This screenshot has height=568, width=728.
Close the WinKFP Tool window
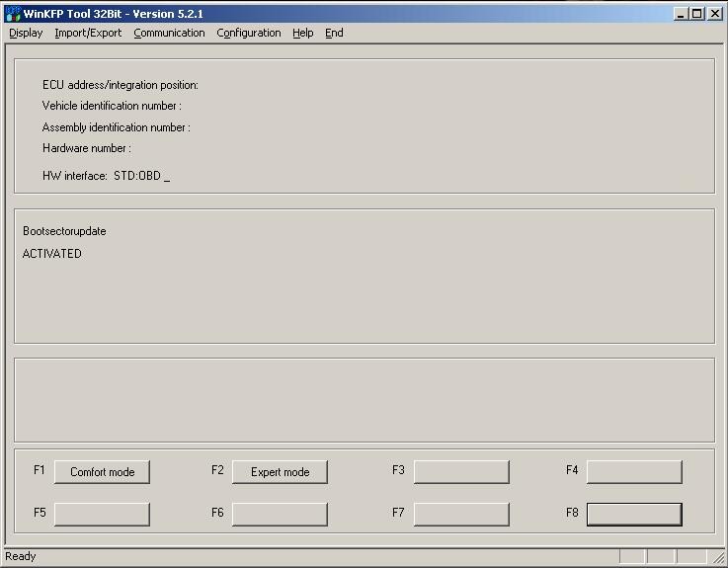tap(715, 14)
